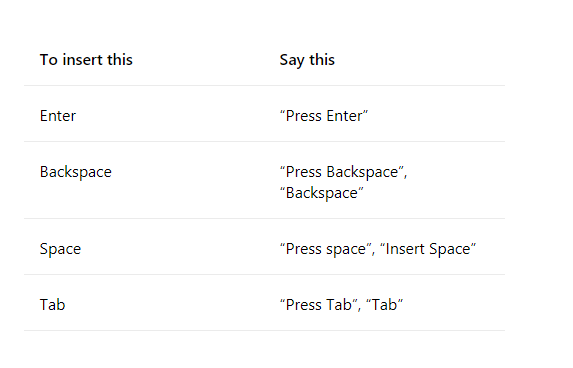This screenshot has width=573, height=368.
Task: Click the word 'Enter' inside quoted command
Action: pyautogui.click(x=344, y=116)
